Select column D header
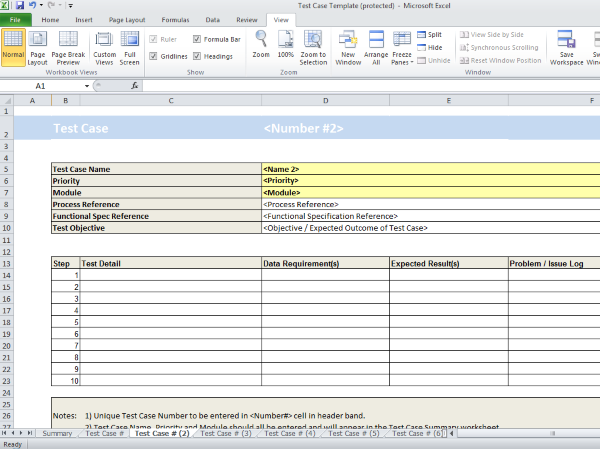Viewport: 600px width, 449px height. (325, 101)
